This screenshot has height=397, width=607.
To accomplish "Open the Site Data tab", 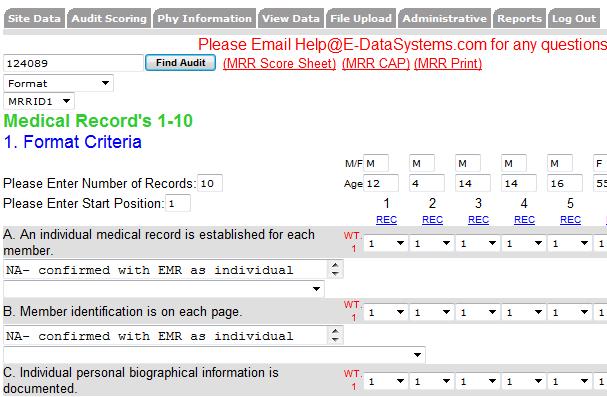I will [x=34, y=18].
